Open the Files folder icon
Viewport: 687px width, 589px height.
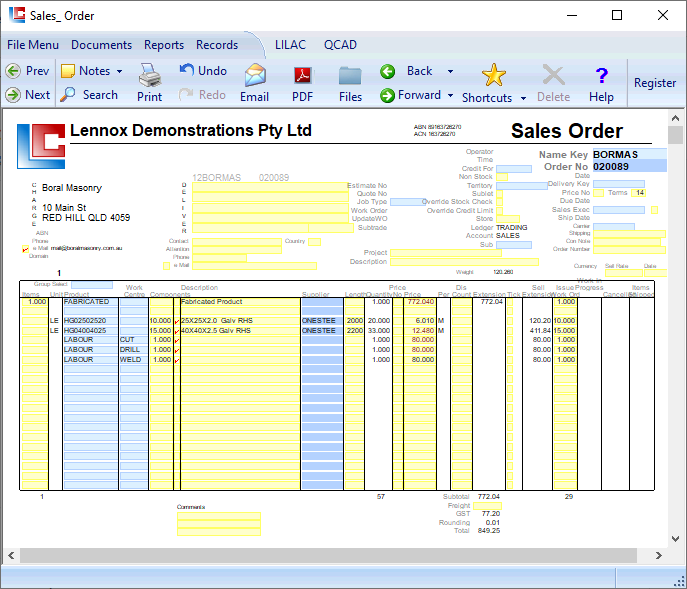tap(350, 76)
